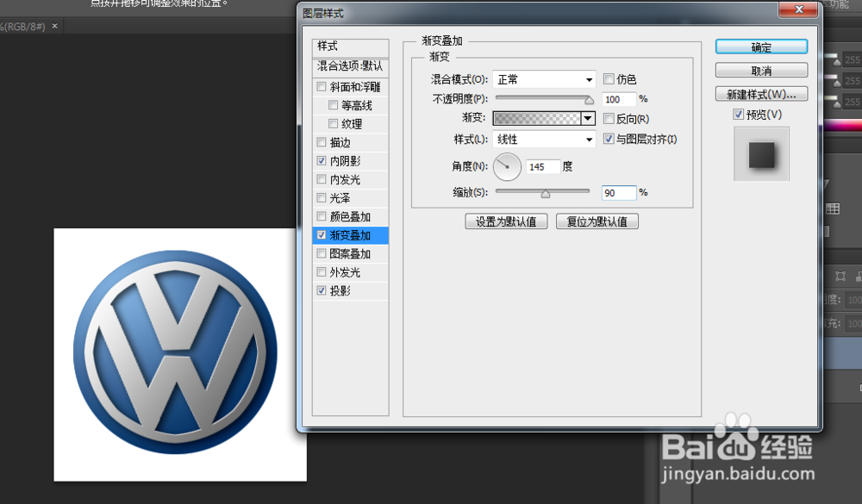Click 设置为默认值 button
862x504 pixels.
point(506,221)
